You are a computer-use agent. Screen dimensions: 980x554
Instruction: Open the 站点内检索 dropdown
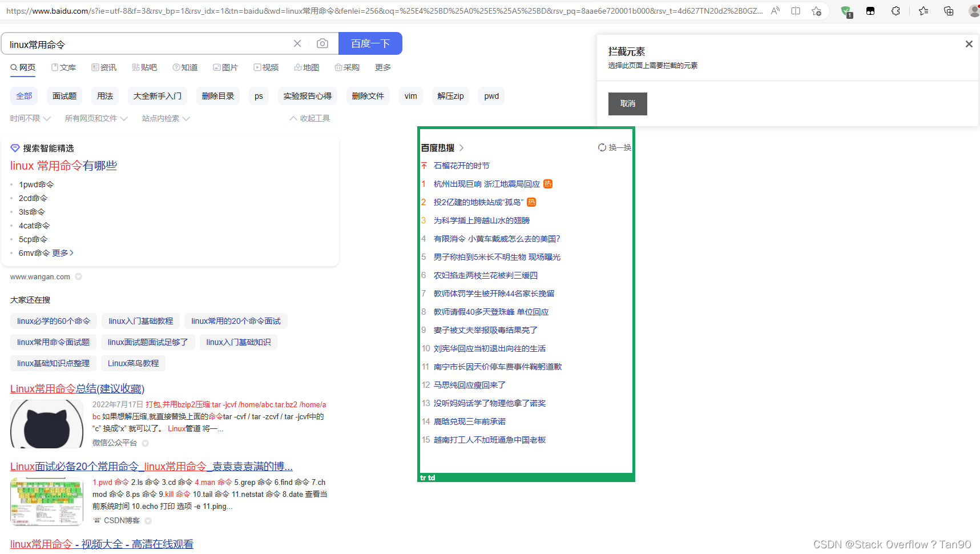[x=166, y=118]
